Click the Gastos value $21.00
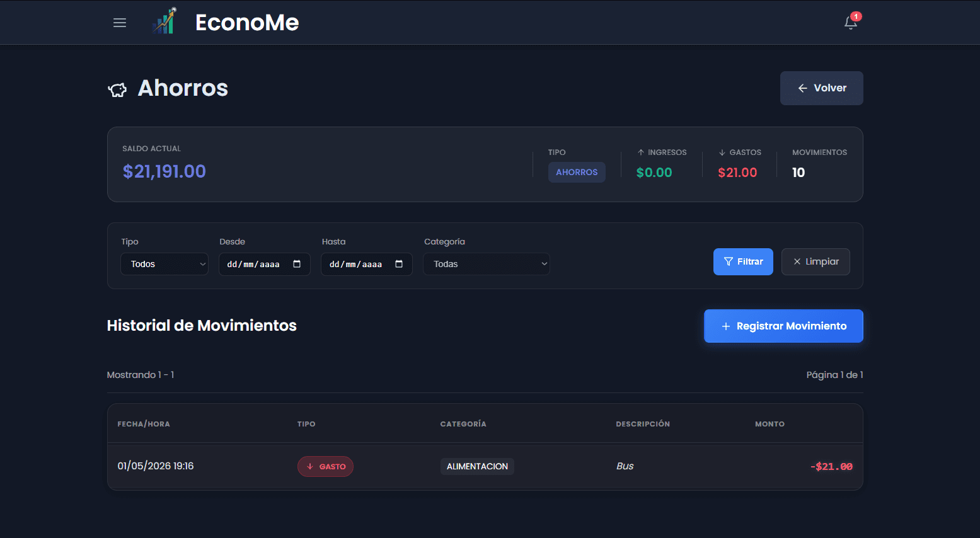Image resolution: width=980 pixels, height=538 pixels. coord(737,173)
